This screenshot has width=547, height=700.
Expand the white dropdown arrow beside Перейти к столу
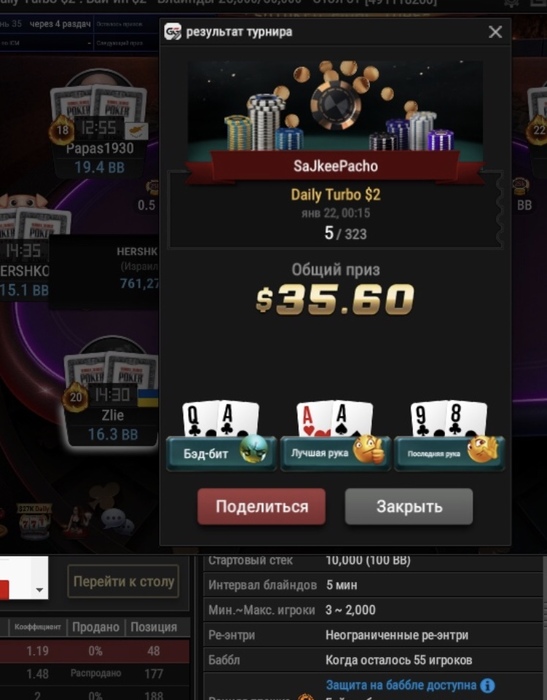tap(40, 590)
